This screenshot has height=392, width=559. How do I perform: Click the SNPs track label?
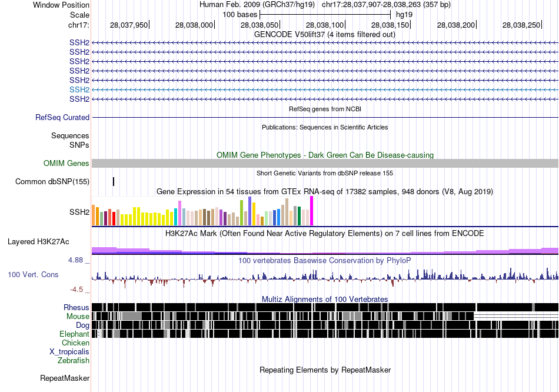click(79, 145)
